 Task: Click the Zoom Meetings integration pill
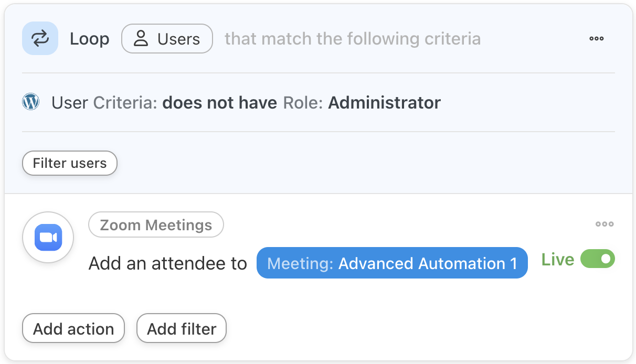pyautogui.click(x=156, y=225)
